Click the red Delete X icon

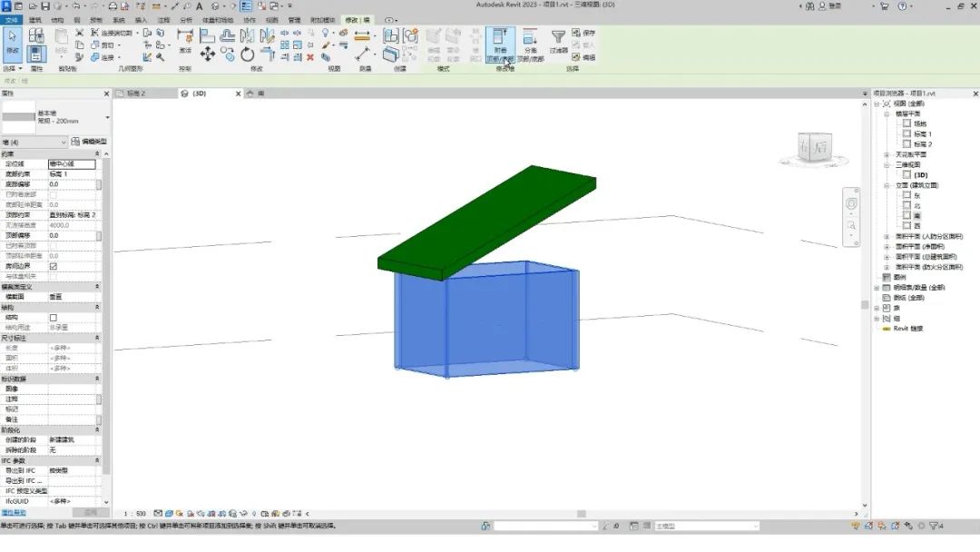(310, 56)
